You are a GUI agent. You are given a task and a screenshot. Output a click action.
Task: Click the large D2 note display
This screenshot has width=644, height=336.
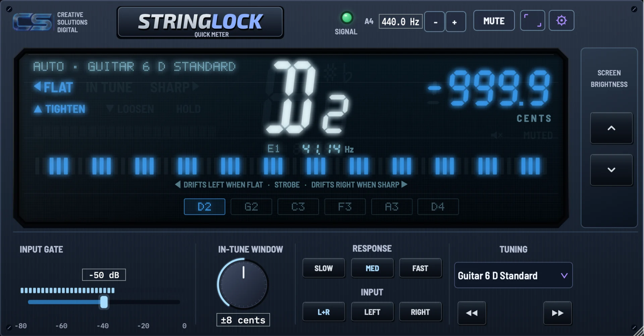[307, 97]
